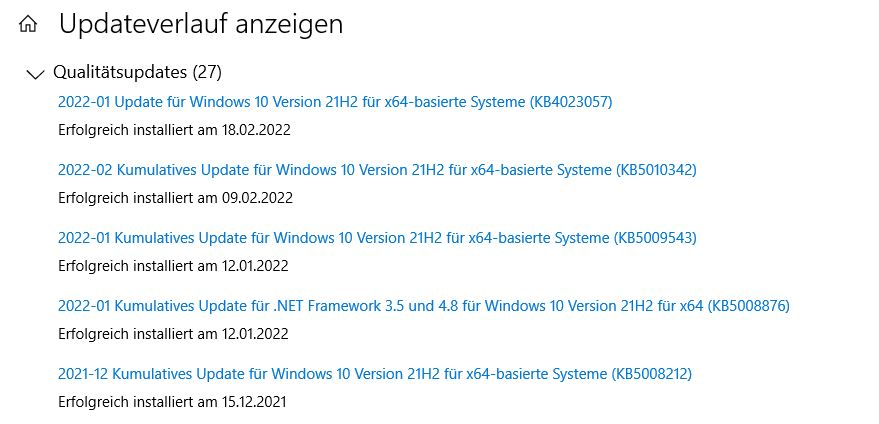Viewport: 879px width, 424px height.
Task: Click the (27) update count
Action: point(207,72)
